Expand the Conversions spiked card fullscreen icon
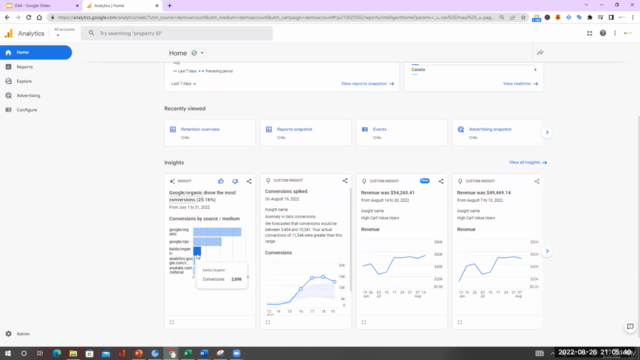 click(268, 322)
